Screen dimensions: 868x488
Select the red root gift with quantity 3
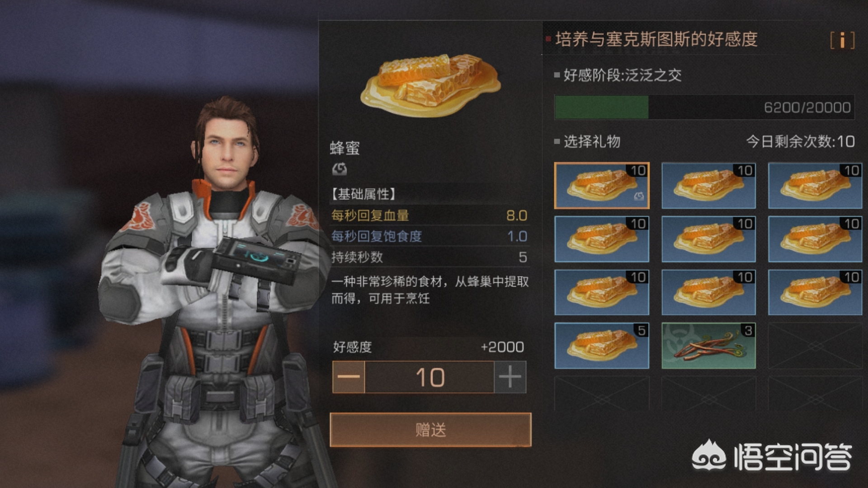708,346
